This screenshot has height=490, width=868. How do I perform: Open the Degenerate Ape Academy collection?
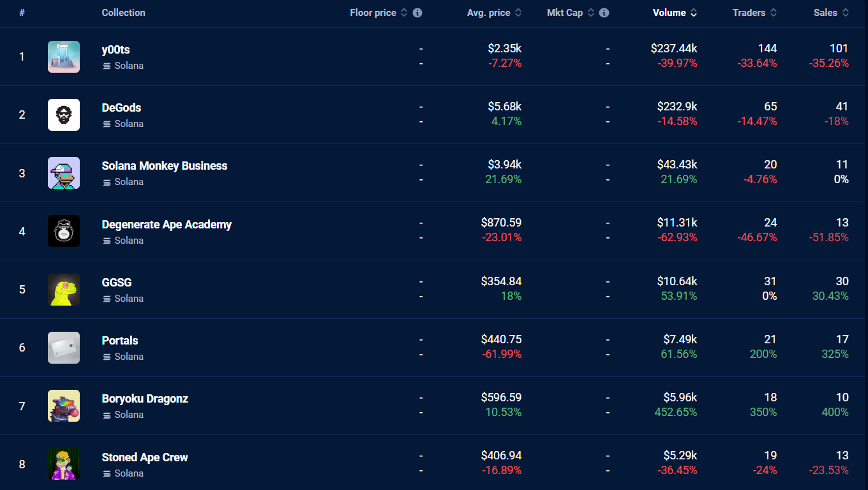[167, 225]
